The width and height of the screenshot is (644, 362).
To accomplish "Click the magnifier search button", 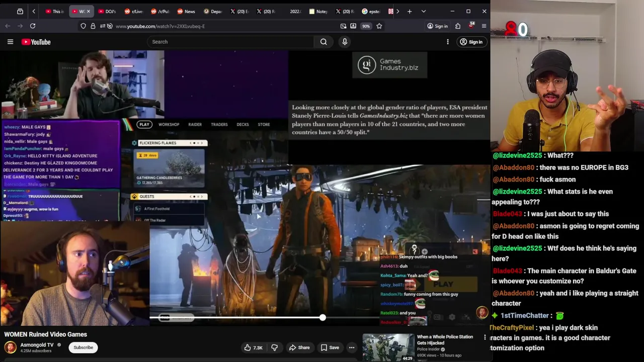I will coord(324,42).
